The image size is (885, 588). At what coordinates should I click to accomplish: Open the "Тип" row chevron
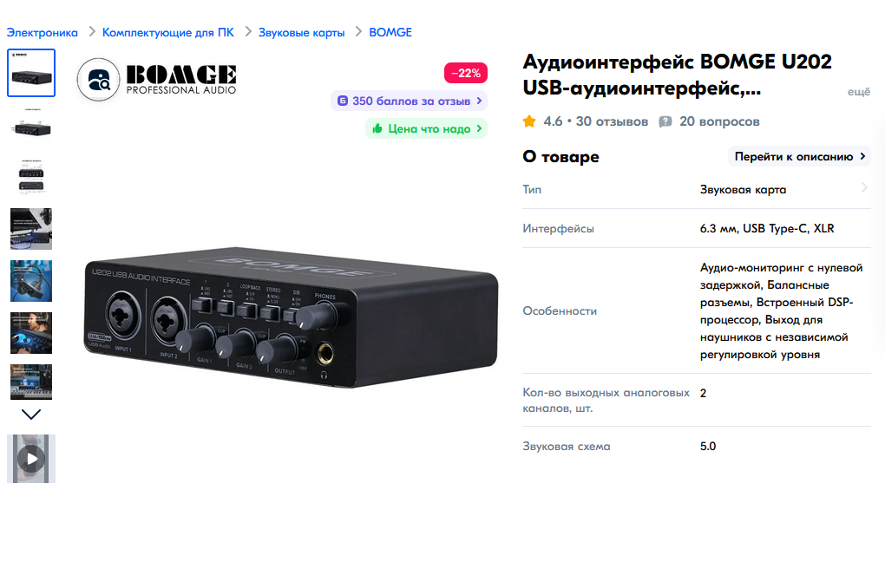click(x=864, y=188)
